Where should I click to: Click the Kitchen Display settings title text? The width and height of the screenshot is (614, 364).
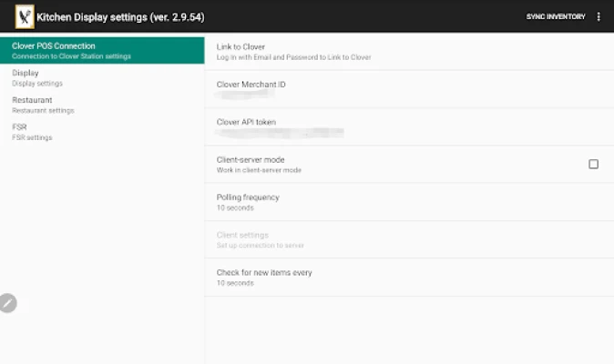point(120,17)
